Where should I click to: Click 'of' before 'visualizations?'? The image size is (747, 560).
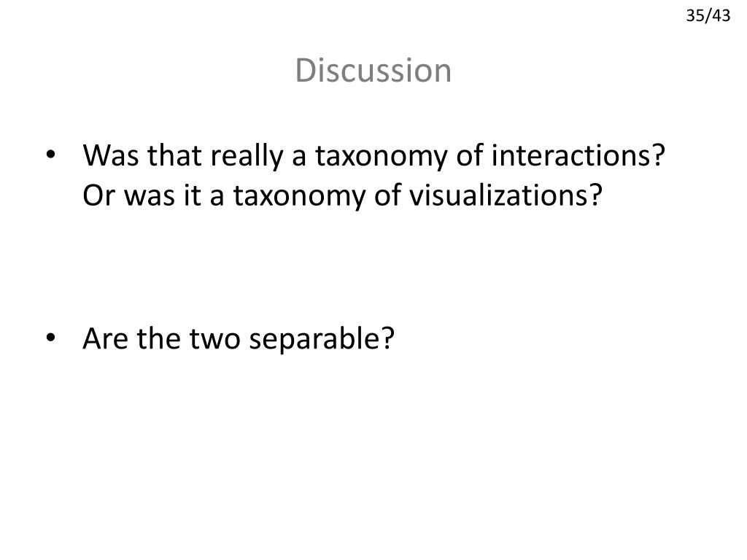388,195
